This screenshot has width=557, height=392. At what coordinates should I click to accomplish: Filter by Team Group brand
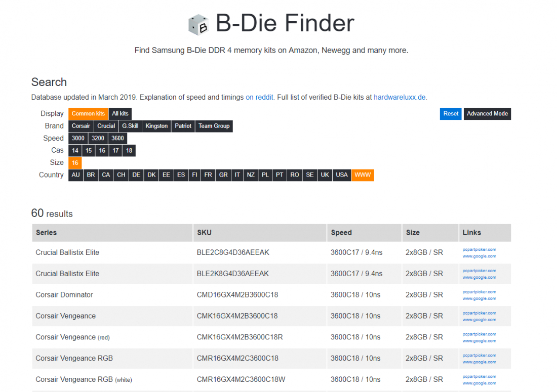[214, 126]
